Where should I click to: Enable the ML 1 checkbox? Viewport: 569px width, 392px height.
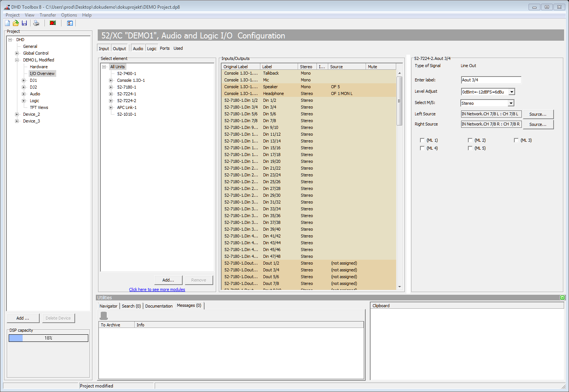click(x=422, y=140)
